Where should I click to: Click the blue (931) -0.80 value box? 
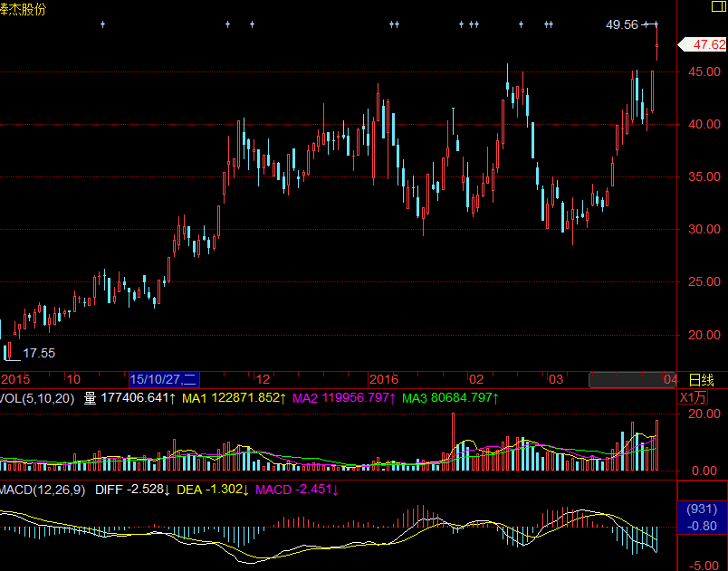703,517
